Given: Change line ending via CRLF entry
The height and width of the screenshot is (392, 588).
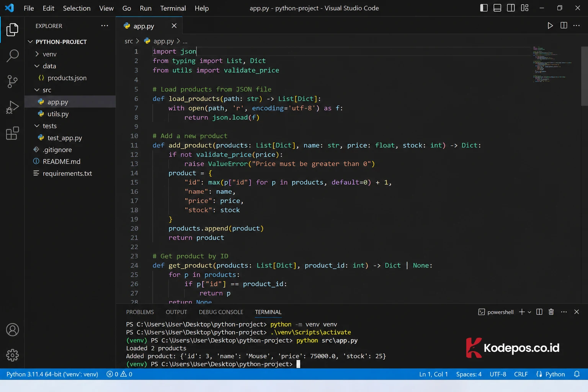Looking at the screenshot, I should pyautogui.click(x=521, y=374).
